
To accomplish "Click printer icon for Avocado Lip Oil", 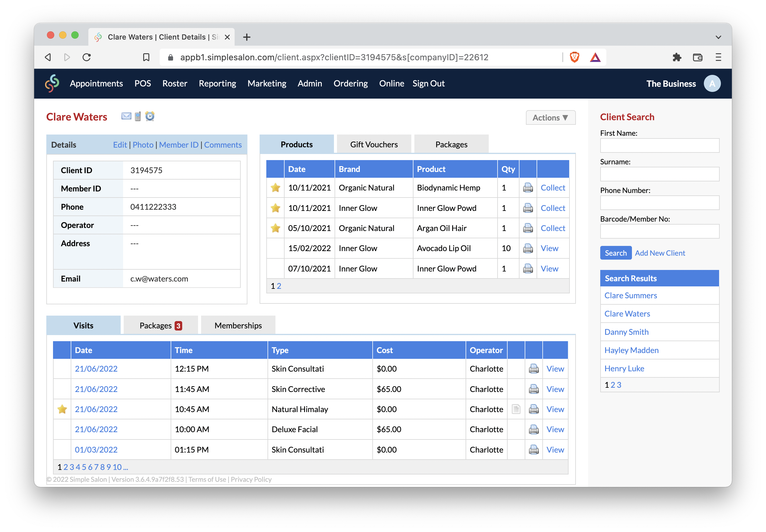I will click(x=528, y=249).
